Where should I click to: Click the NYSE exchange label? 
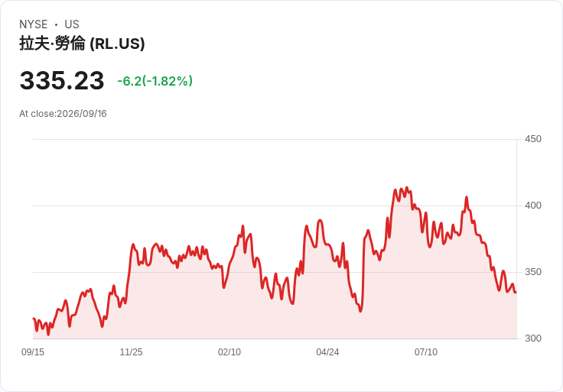tap(34, 24)
